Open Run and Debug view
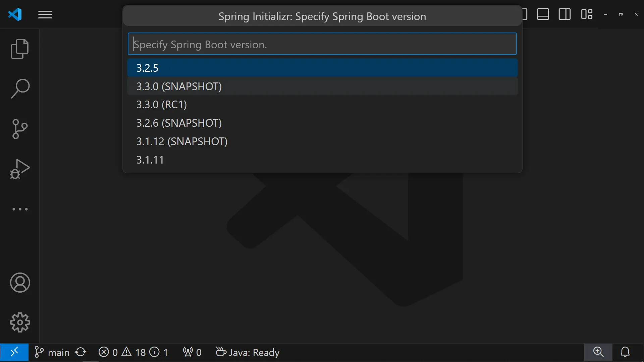Viewport: 644px width, 362px height. pyautogui.click(x=20, y=169)
